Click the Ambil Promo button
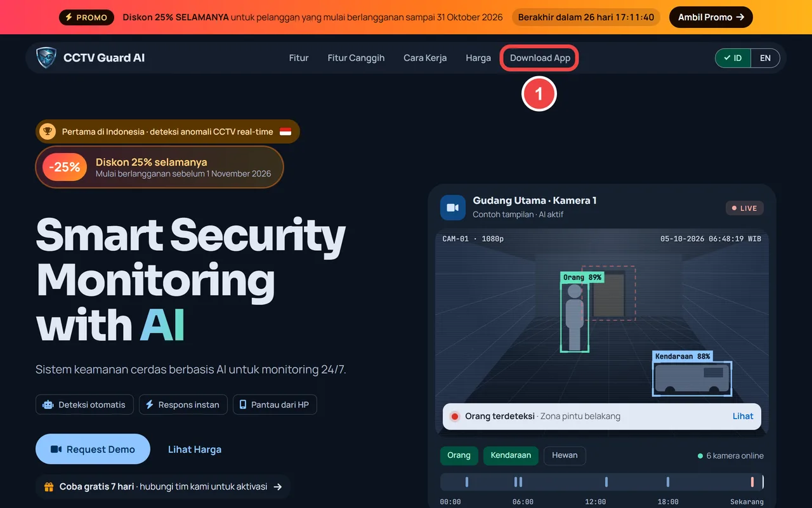This screenshot has height=508, width=812. coord(711,17)
